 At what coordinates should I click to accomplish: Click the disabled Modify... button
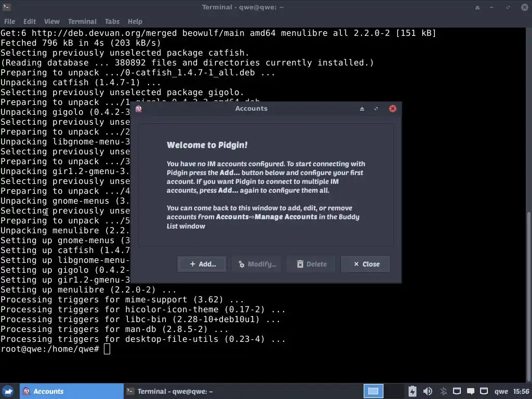[x=257, y=264]
